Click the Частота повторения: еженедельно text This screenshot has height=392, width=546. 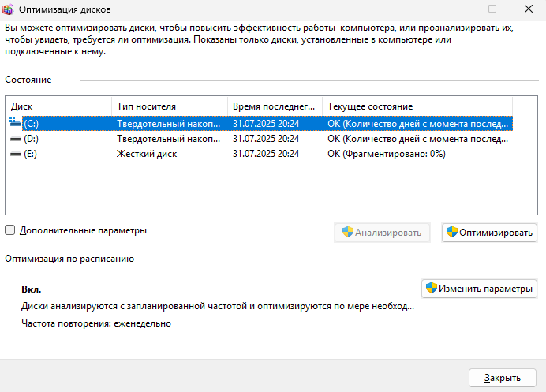[x=96, y=323]
